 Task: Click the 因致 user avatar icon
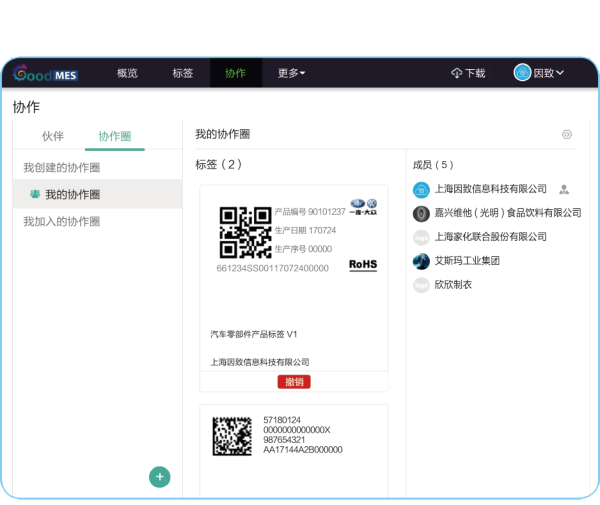522,73
